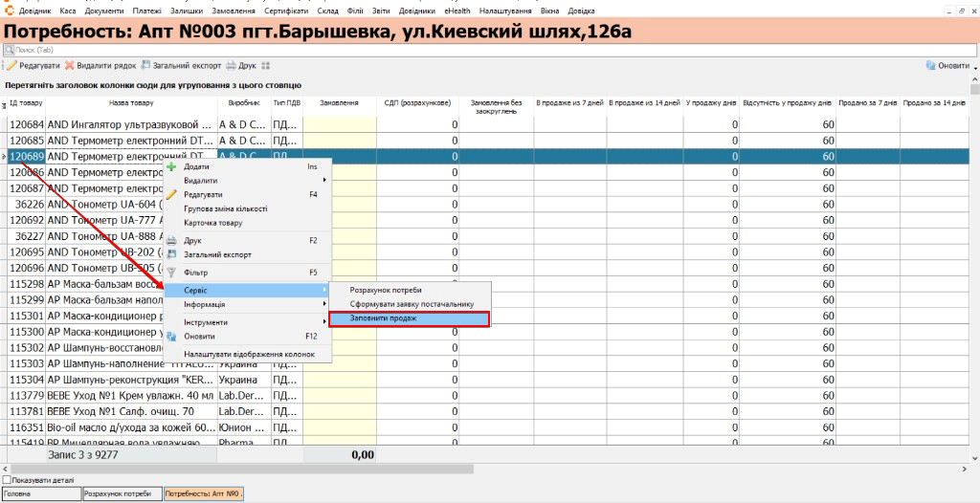Screen dimensions: 980x503
Task: Switch to the Розрахунок потреби bottom tab
Action: (x=122, y=493)
